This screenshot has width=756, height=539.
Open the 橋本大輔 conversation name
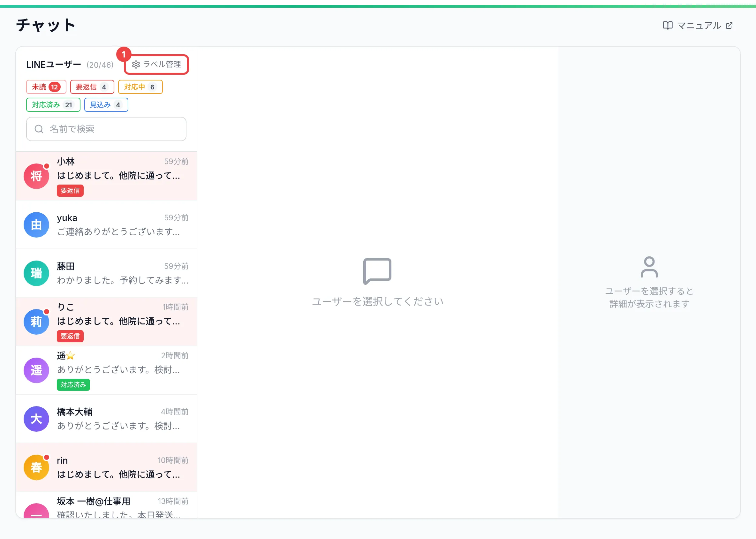pos(75,412)
